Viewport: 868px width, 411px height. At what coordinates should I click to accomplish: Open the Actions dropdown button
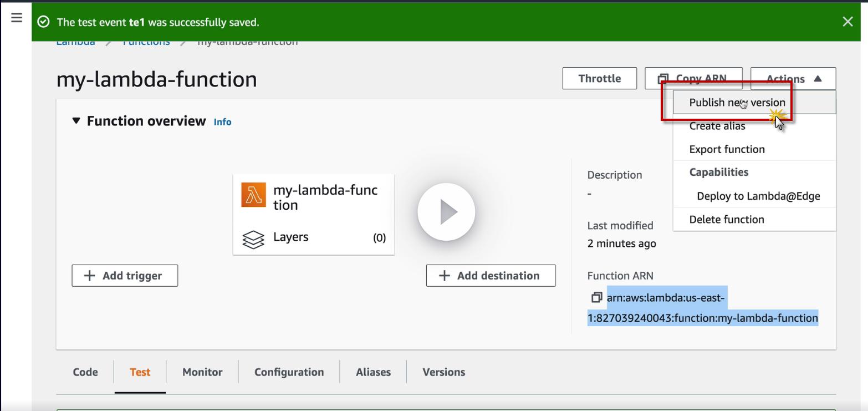click(793, 78)
